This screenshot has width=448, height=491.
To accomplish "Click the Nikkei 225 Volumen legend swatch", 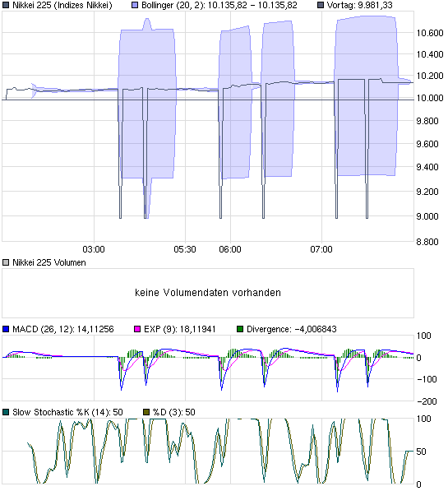I will (x=6, y=262).
